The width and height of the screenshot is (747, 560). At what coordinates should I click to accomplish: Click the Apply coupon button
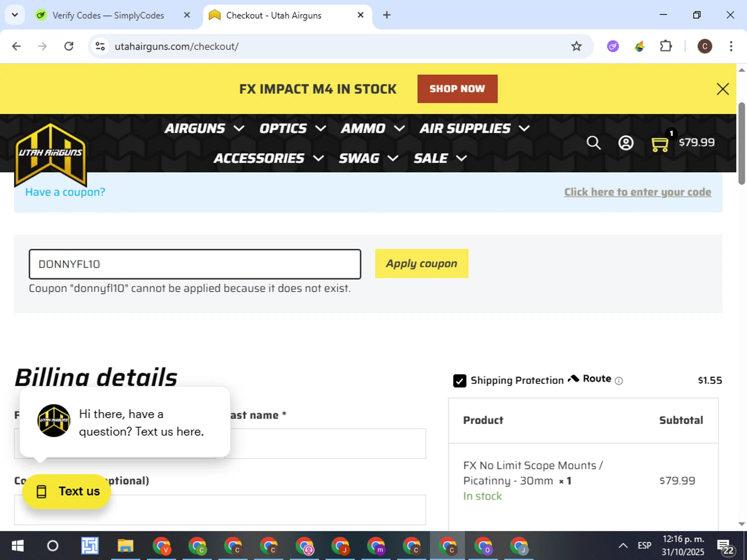coord(421,263)
